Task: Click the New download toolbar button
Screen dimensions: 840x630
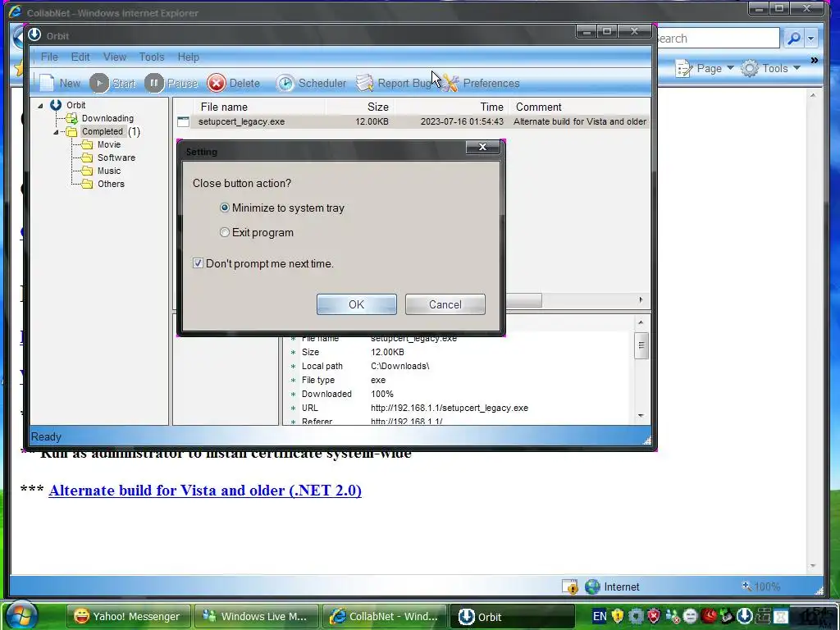Action: click(59, 83)
